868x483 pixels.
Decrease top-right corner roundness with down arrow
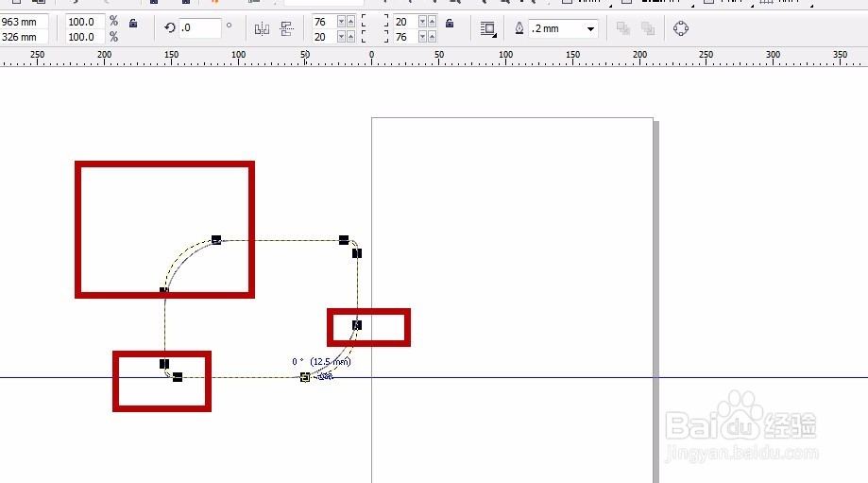[422, 22]
